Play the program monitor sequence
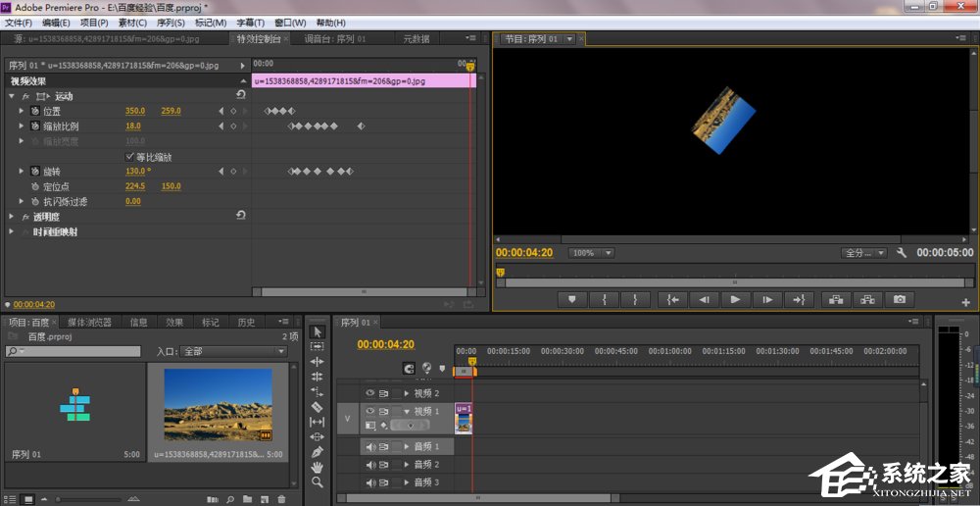 point(736,300)
